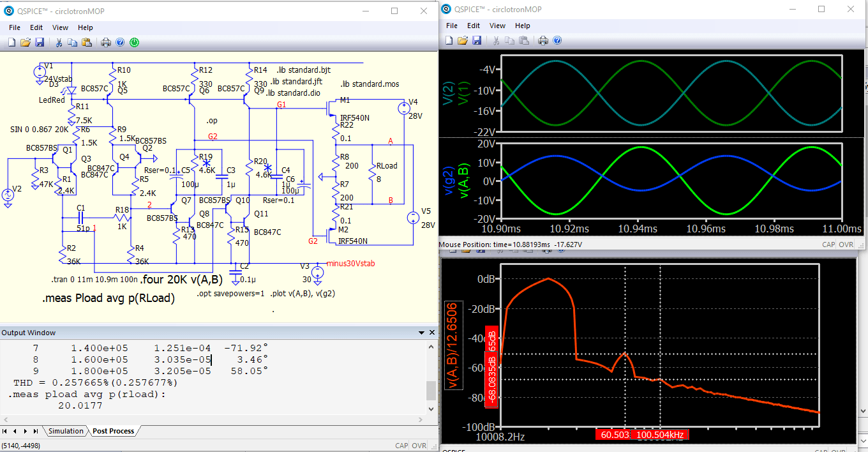Save icon in waveform window toolbar
The height and width of the screenshot is (452, 868).
tap(477, 40)
